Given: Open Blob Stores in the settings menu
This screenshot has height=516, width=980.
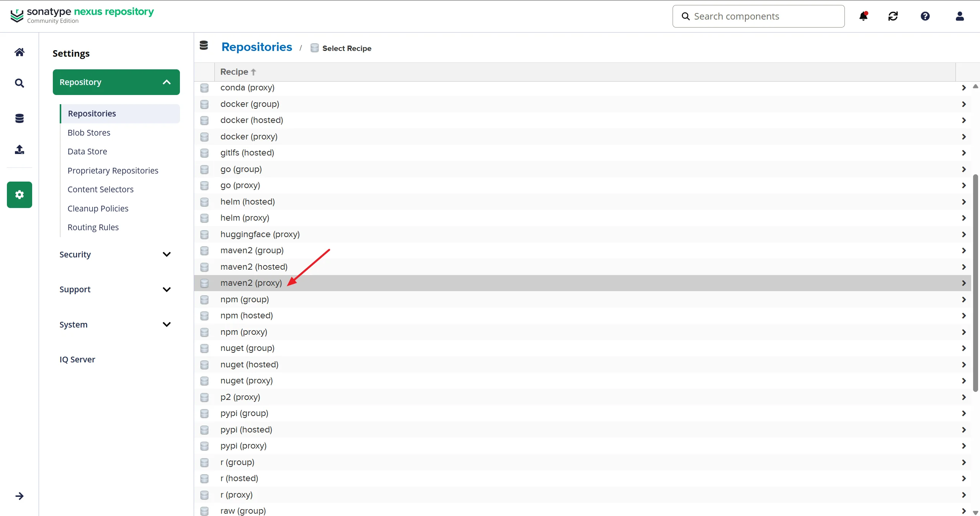Looking at the screenshot, I should point(89,133).
